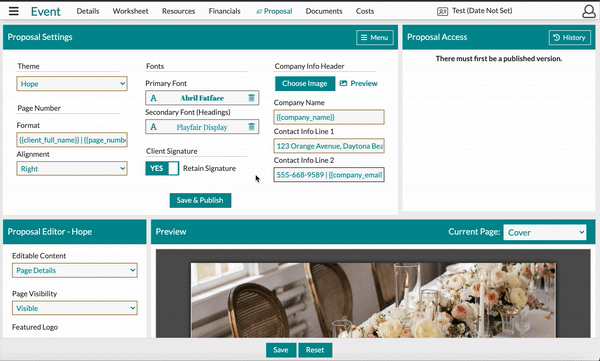Click the Proposal Settings Menu button

click(x=375, y=38)
